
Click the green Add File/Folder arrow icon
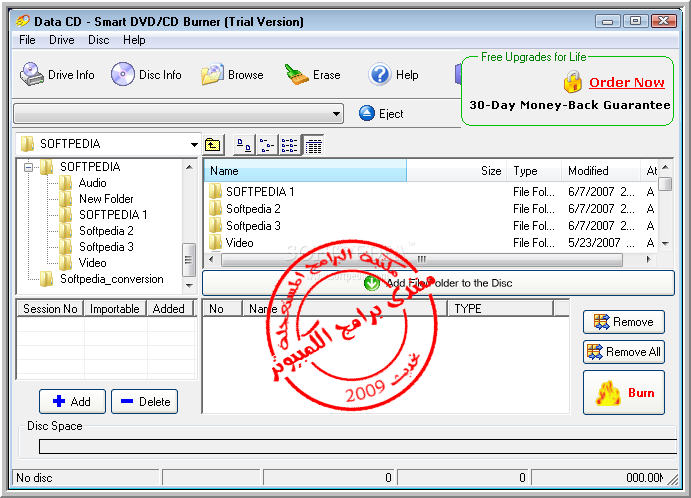tap(372, 283)
